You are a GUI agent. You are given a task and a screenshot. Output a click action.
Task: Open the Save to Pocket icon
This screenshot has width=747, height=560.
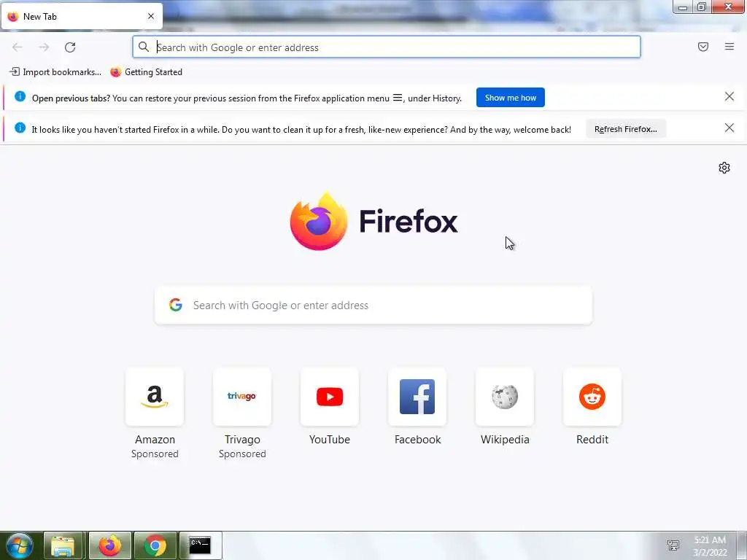703,47
